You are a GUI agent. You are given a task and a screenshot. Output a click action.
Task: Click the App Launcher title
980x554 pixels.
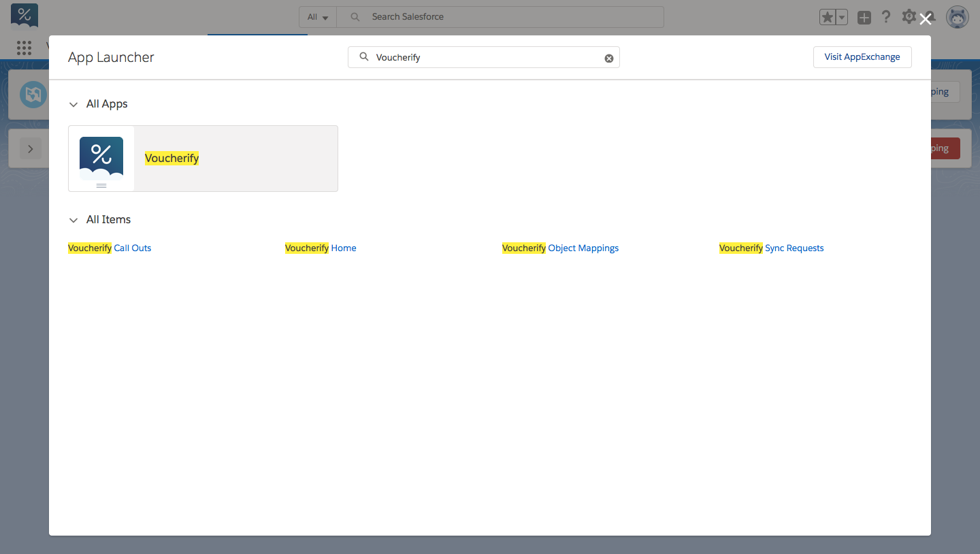111,57
